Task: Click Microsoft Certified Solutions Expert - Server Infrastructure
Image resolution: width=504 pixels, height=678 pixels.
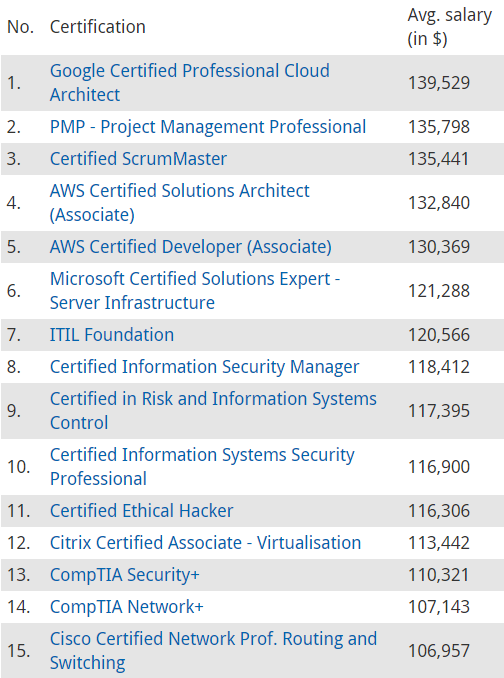Action: click(195, 291)
